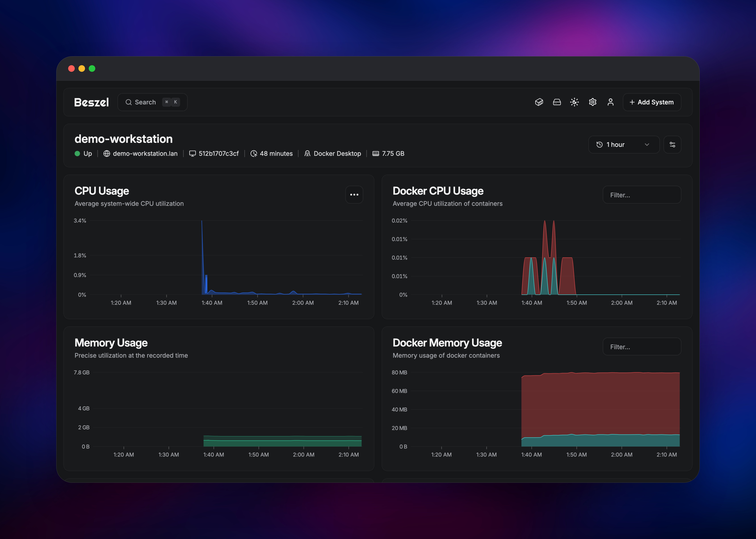Click the Beszel logo
Viewport: 756px width, 539px height.
(91, 102)
